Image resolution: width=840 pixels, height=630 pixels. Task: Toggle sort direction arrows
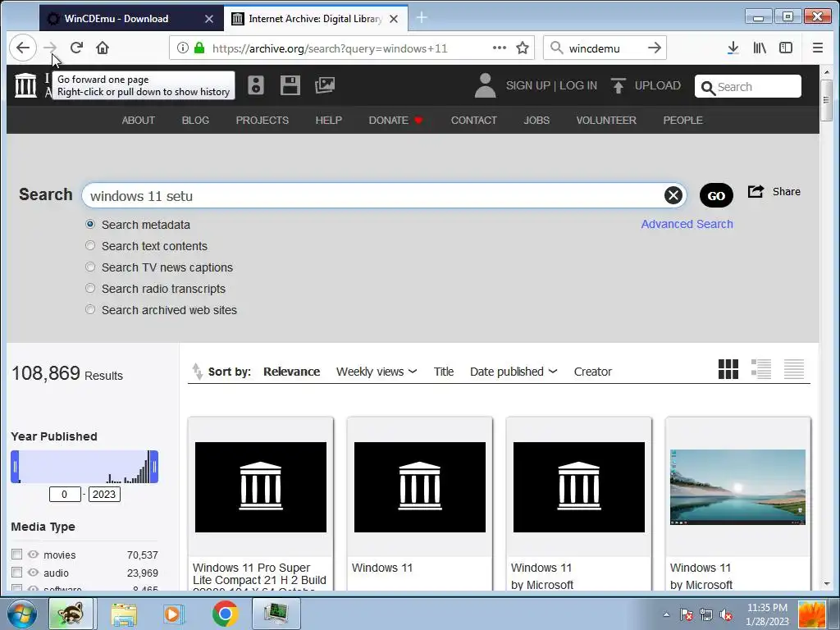pyautogui.click(x=197, y=372)
